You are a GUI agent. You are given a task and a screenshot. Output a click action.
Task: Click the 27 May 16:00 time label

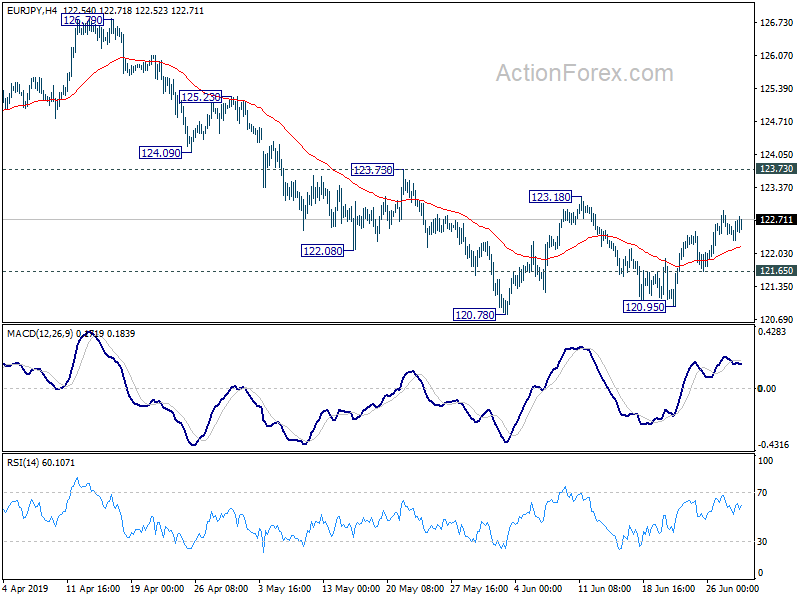click(x=479, y=588)
